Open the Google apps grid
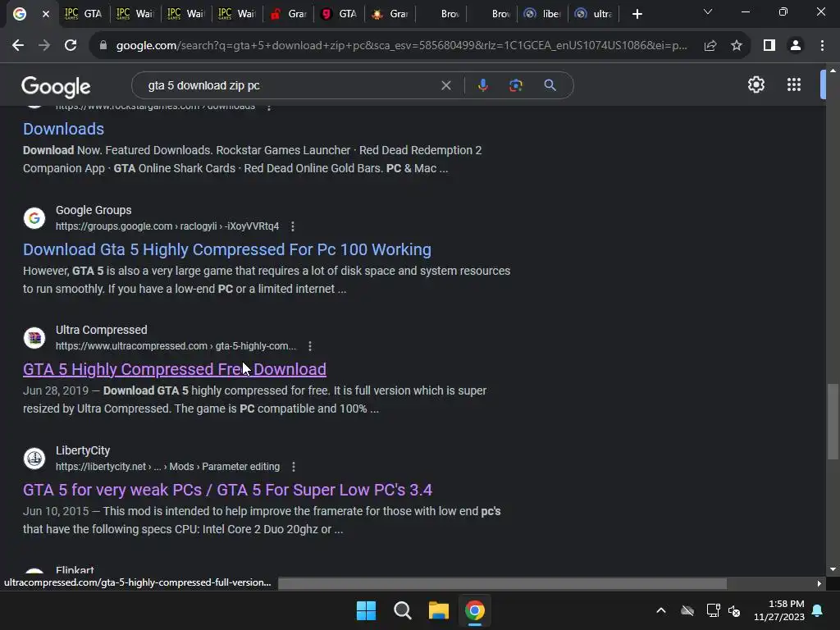 point(794,84)
